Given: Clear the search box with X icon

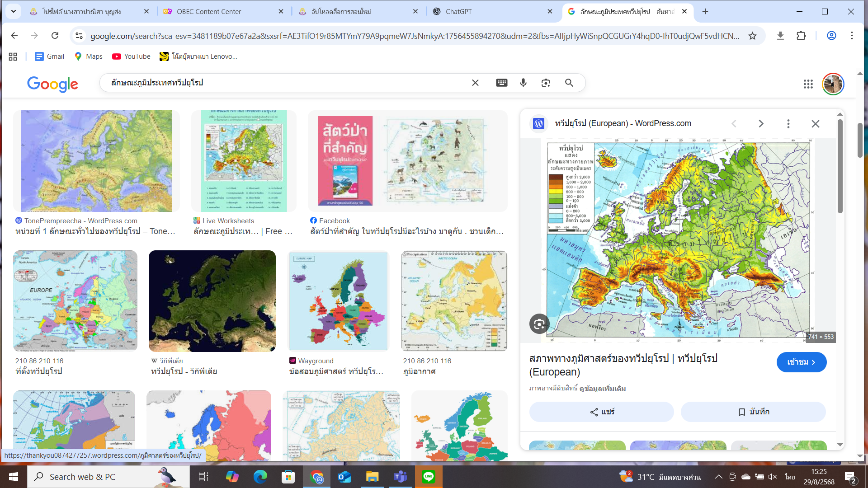Looking at the screenshot, I should (x=475, y=83).
